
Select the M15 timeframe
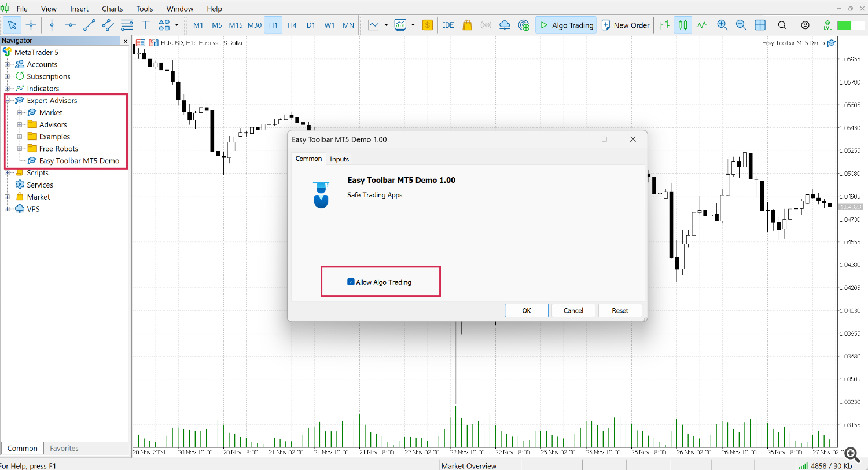(236, 25)
